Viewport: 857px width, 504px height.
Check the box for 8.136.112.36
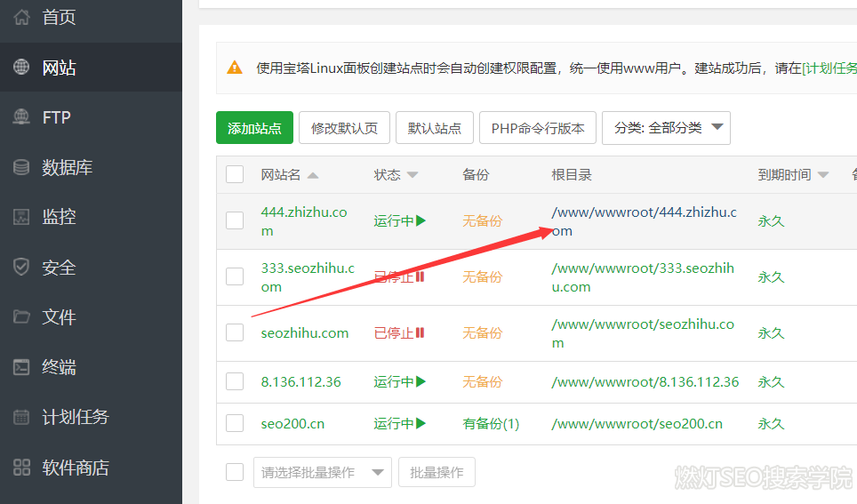(235, 381)
